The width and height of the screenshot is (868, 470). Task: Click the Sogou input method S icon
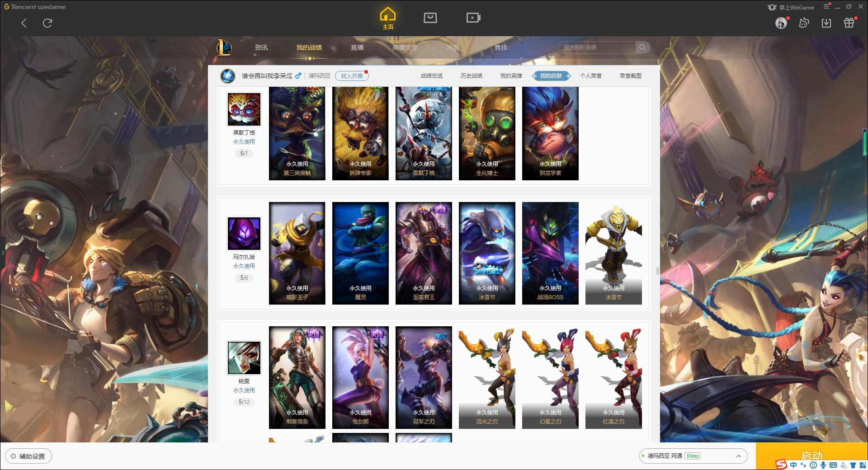coord(781,465)
